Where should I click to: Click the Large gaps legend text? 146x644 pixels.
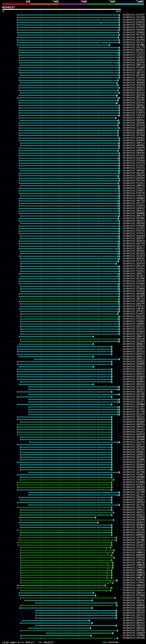pos(28,642)
